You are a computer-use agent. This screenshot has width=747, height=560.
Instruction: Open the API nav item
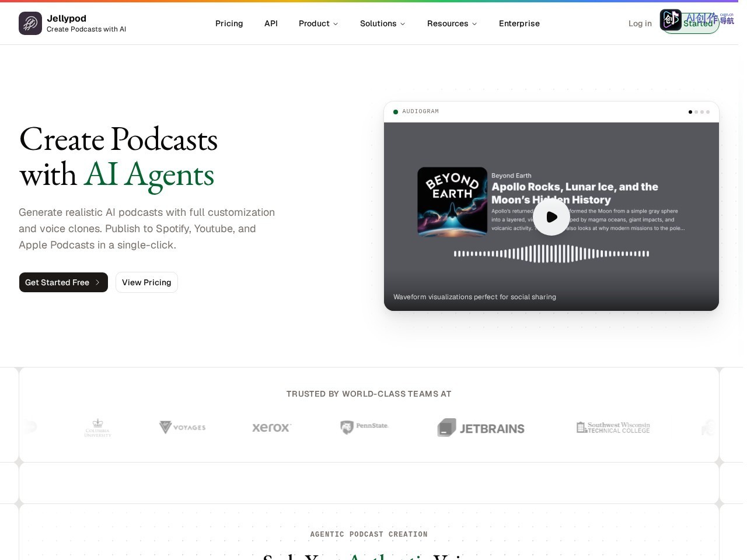pyautogui.click(x=271, y=23)
